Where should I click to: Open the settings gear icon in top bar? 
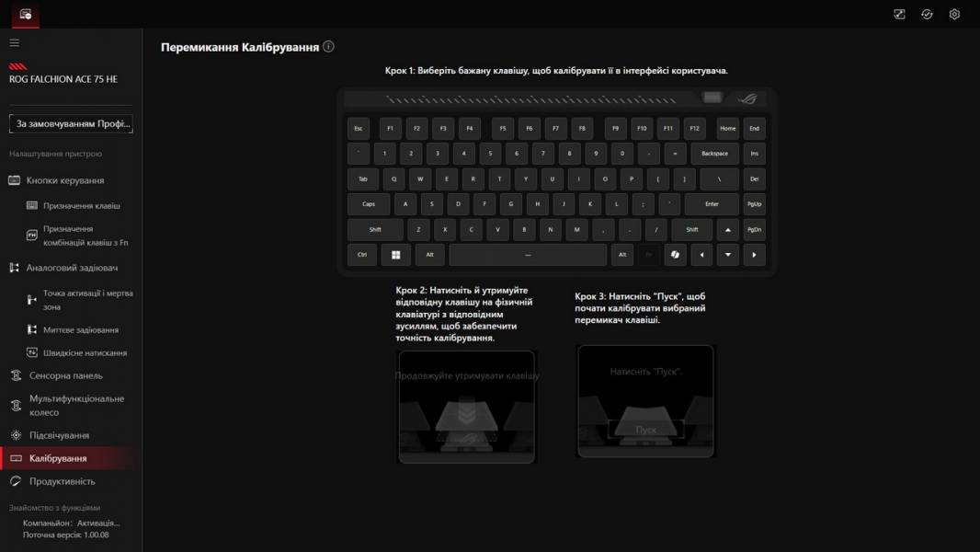coord(954,14)
